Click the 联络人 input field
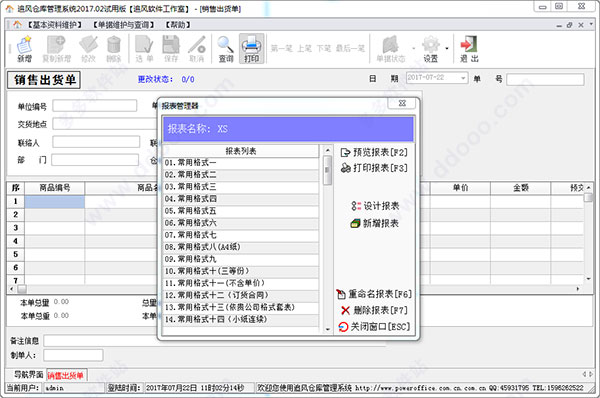The image size is (600, 398). point(96,142)
